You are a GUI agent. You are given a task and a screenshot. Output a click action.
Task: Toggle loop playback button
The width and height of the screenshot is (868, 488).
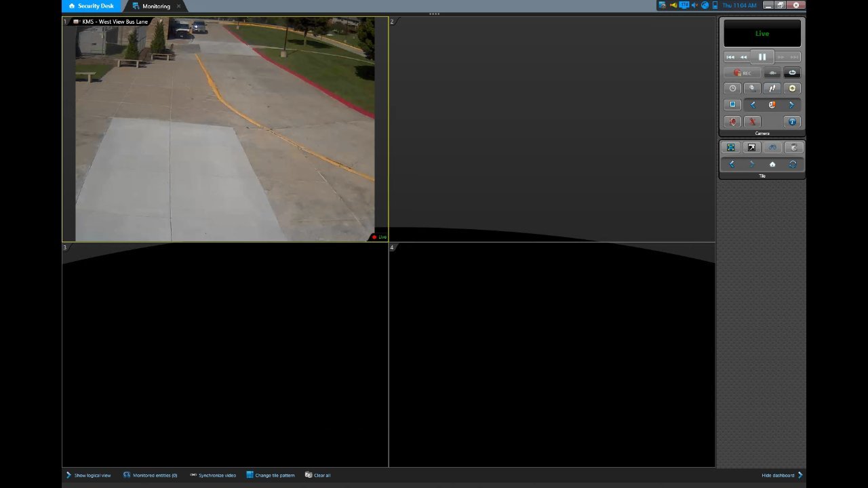pyautogui.click(x=792, y=73)
